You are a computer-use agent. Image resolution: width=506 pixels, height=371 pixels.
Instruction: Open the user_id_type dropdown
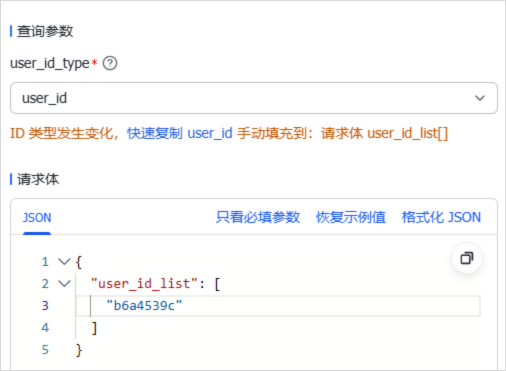(254, 98)
